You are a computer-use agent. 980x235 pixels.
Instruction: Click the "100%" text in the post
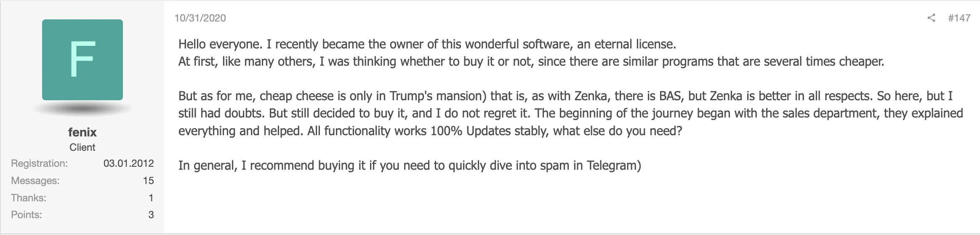coord(446,131)
